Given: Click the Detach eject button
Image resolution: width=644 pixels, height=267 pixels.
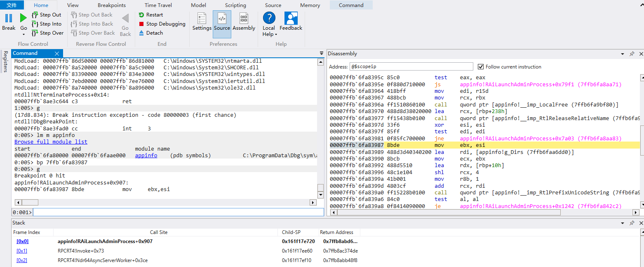Looking at the screenshot, I should pyautogui.click(x=151, y=33).
